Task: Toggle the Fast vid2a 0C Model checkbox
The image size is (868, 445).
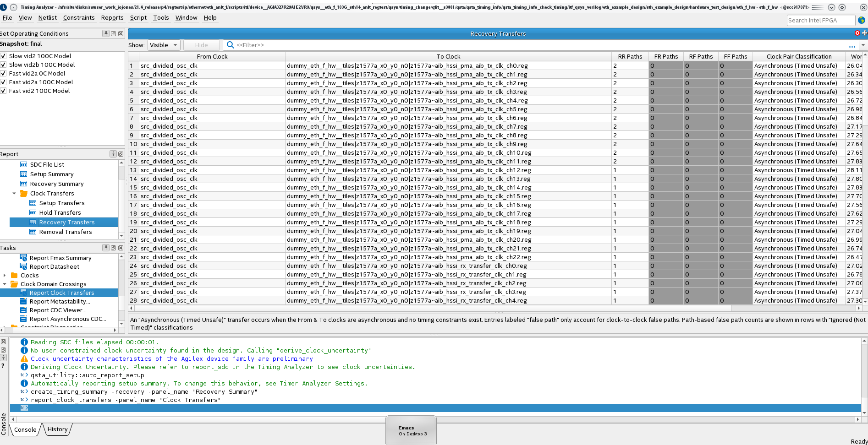Action: (4, 73)
